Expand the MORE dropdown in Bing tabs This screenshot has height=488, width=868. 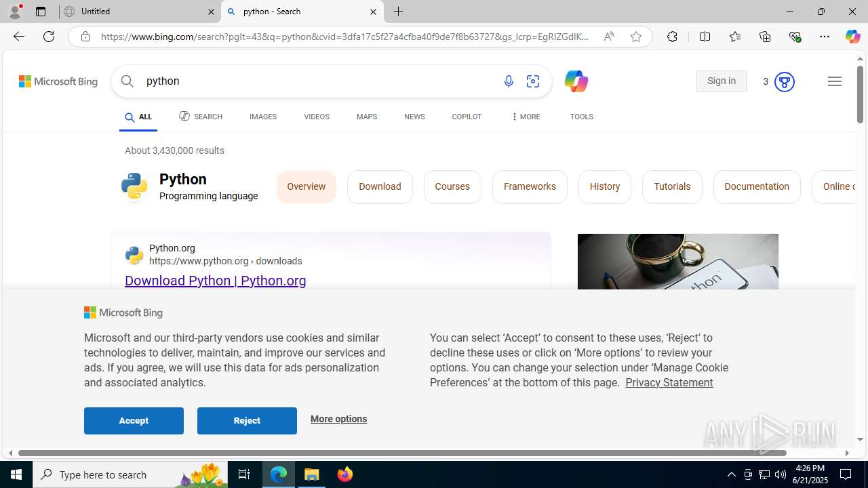pyautogui.click(x=526, y=117)
